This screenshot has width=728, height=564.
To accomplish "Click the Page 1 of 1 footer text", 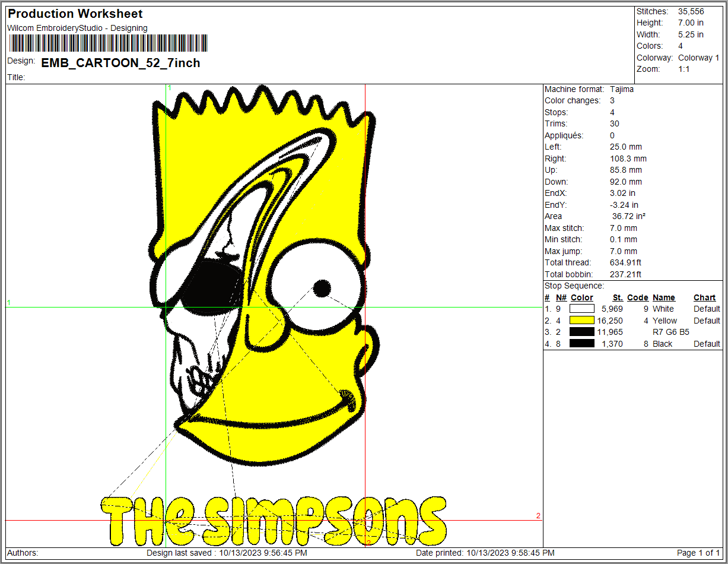I will 698,553.
